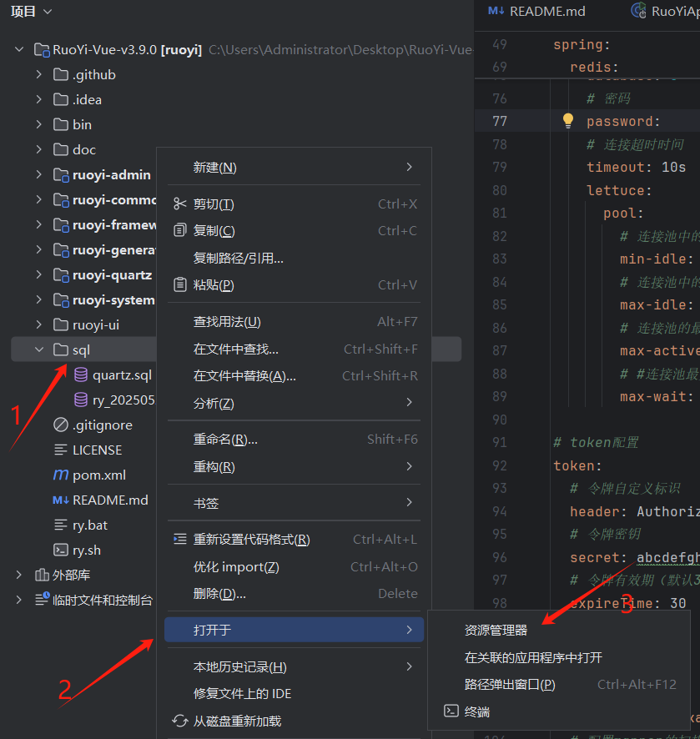
Task: Click the yellow lightbulb intention icon
Action: [568, 121]
